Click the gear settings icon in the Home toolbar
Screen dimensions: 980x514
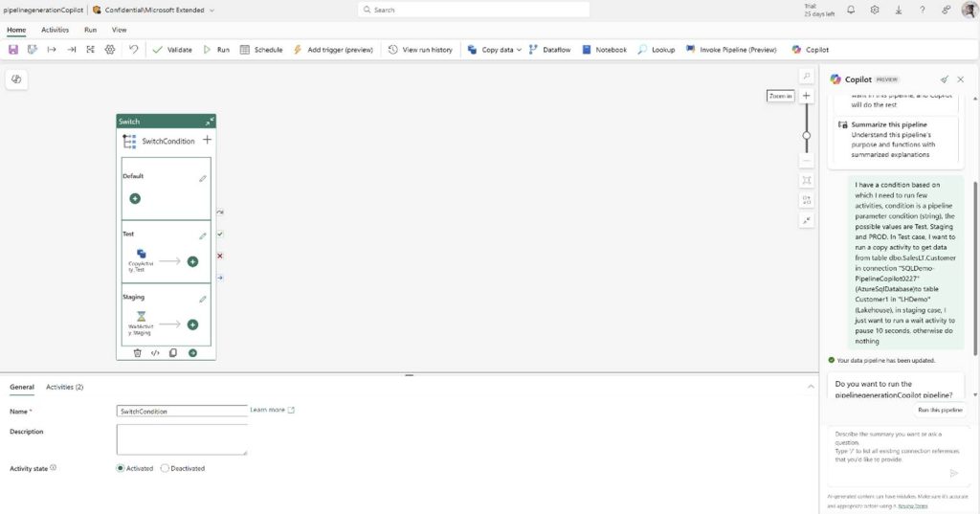[110, 50]
